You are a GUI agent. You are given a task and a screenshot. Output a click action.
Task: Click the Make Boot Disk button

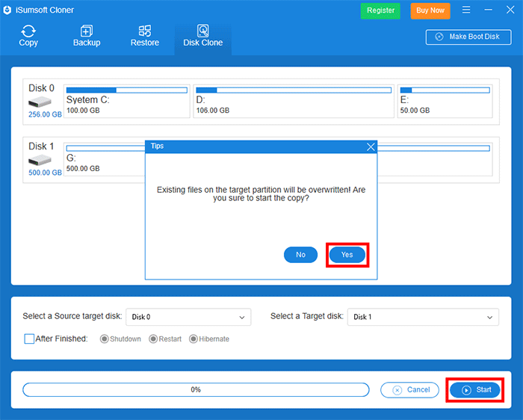click(x=468, y=37)
